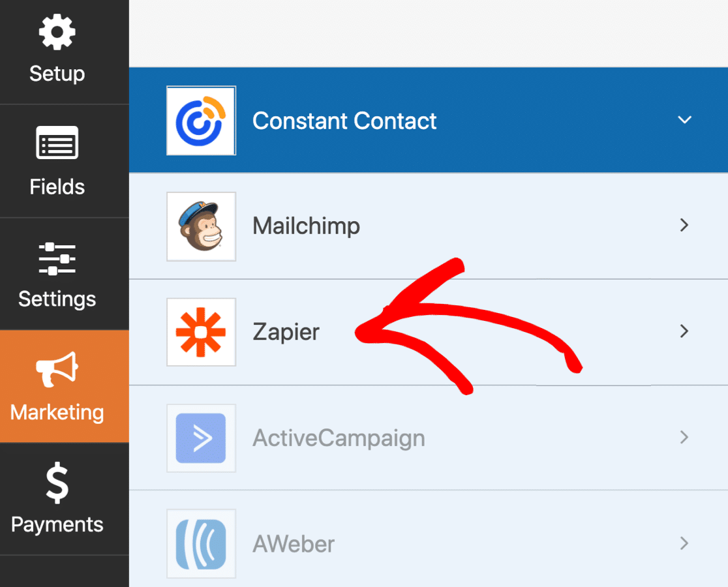Click the ActiveCampaign logo icon

pyautogui.click(x=201, y=438)
